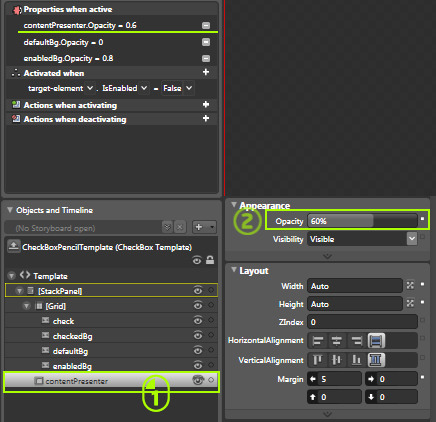Select the defaultBg element row
This screenshot has width=436, height=422.
[111, 350]
